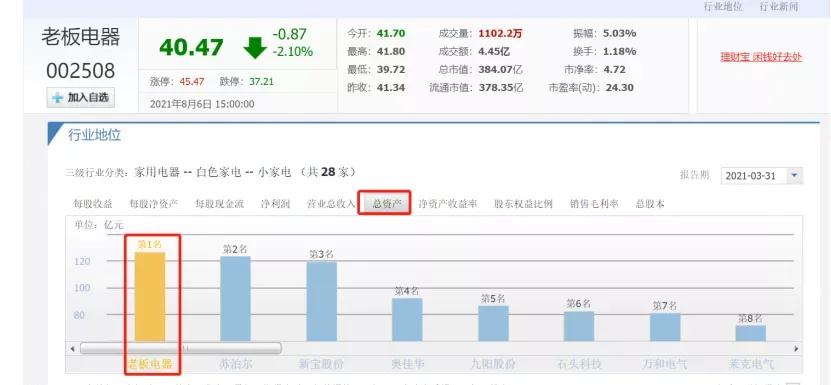Screen dimensions: 831x385
Task: Switch to the 净资产收益率 tab
Action: coord(448,204)
